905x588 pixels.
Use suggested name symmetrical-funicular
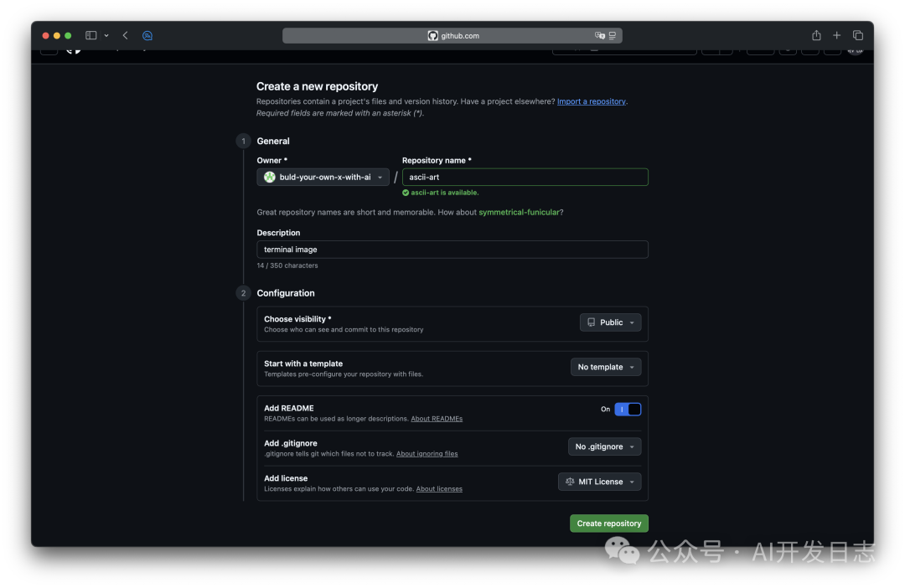point(519,213)
